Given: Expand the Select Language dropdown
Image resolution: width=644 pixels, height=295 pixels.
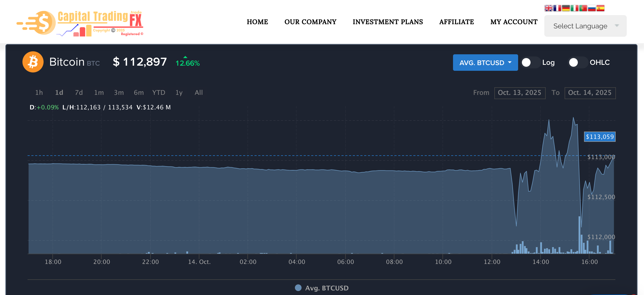Looking at the screenshot, I should tap(585, 26).
